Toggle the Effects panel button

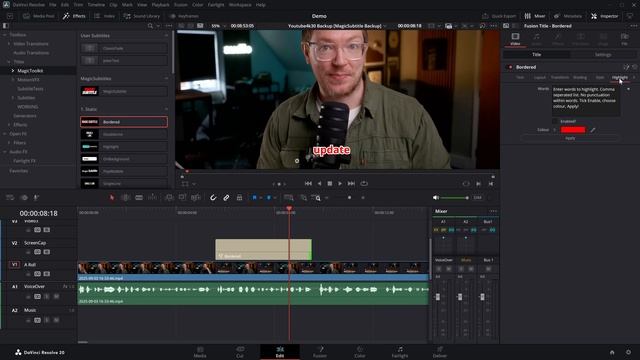click(x=74, y=16)
